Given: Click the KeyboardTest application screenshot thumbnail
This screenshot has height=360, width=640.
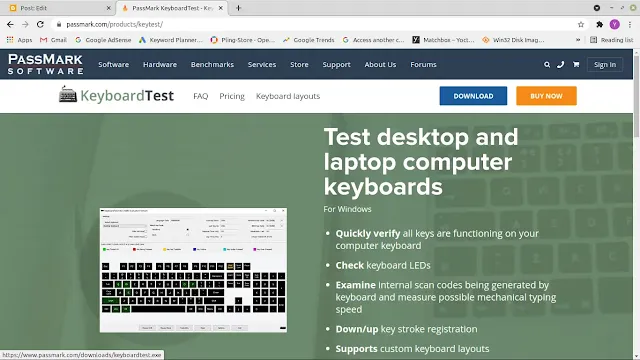Looking at the screenshot, I should pyautogui.click(x=193, y=270).
